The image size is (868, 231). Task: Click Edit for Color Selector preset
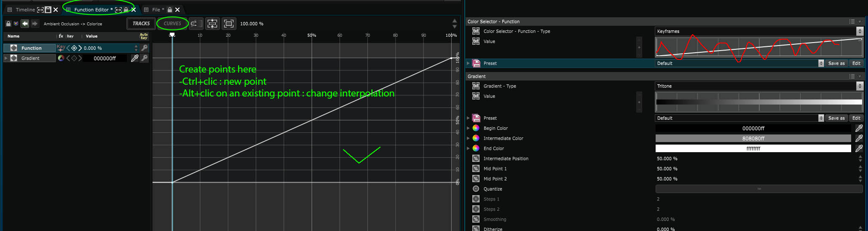pos(856,63)
